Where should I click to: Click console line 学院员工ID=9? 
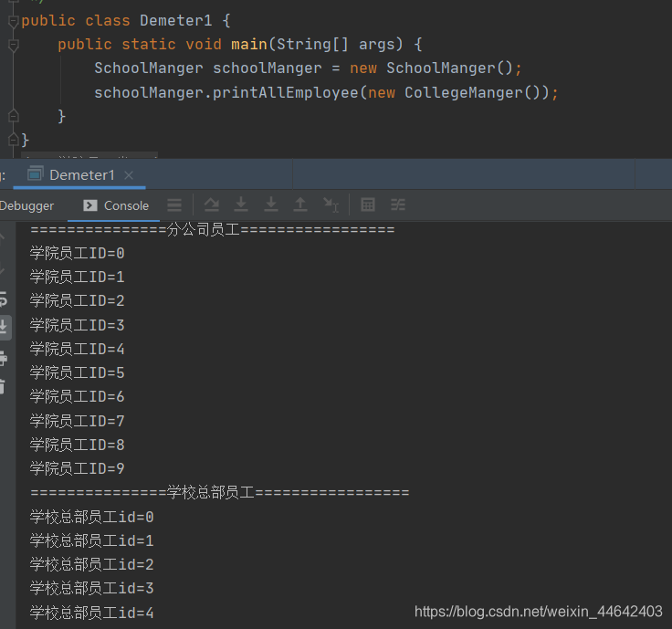[x=77, y=468]
